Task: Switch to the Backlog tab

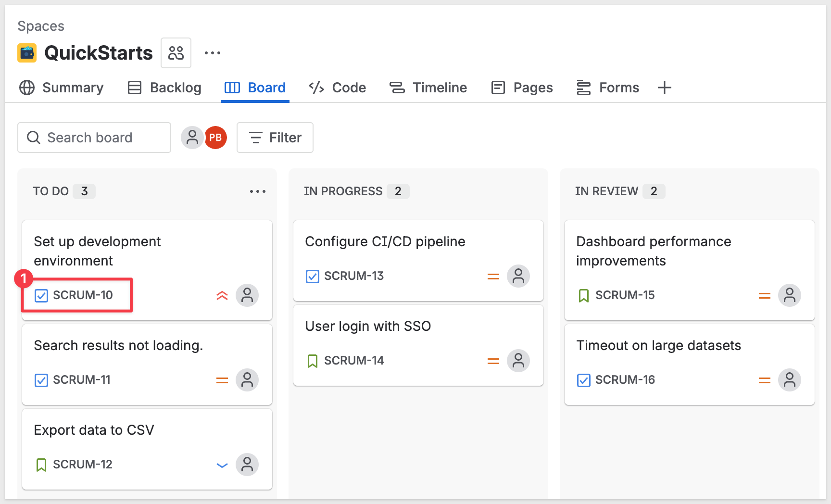Action: (164, 88)
